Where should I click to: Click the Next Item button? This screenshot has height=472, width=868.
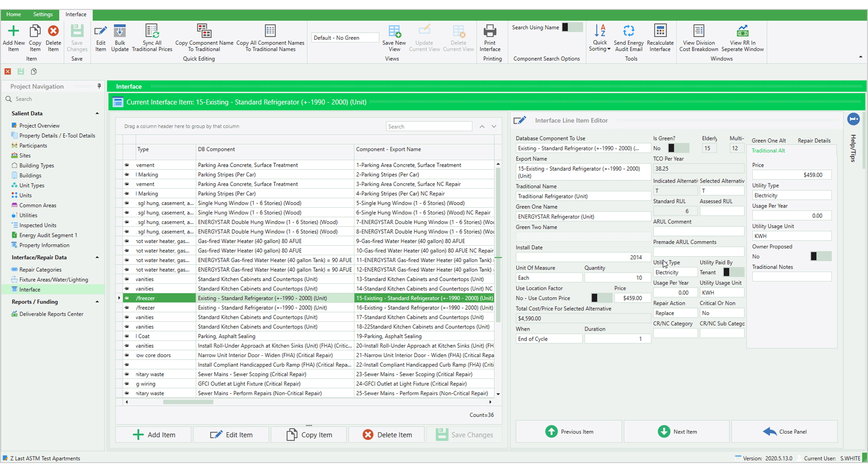pos(677,431)
